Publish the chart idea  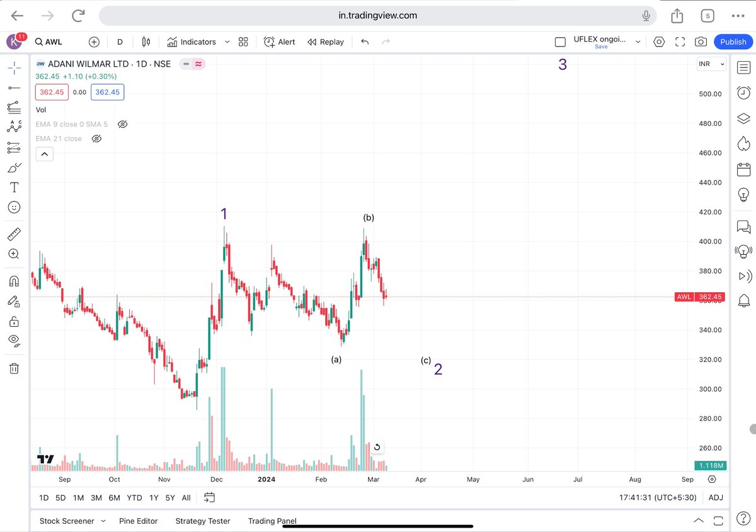733,42
